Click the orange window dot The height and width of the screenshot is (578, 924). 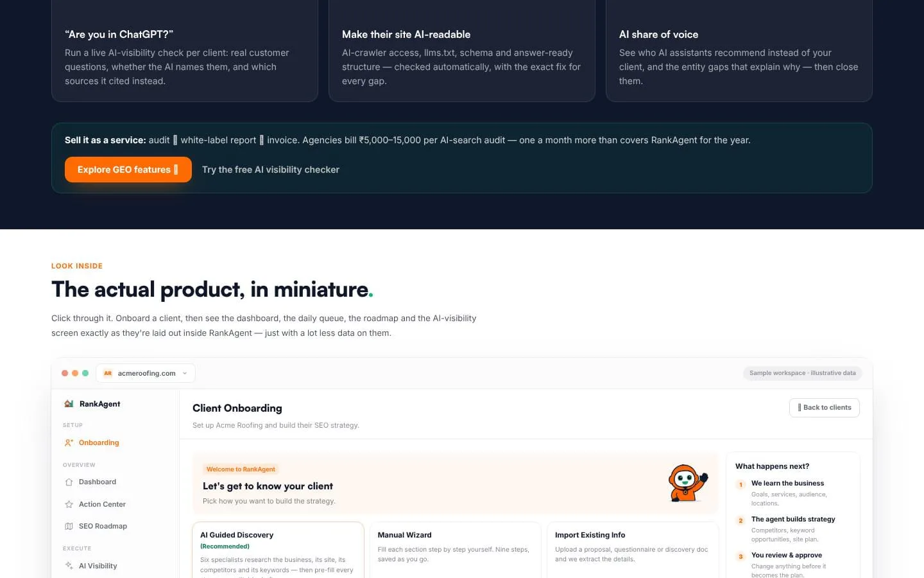75,373
